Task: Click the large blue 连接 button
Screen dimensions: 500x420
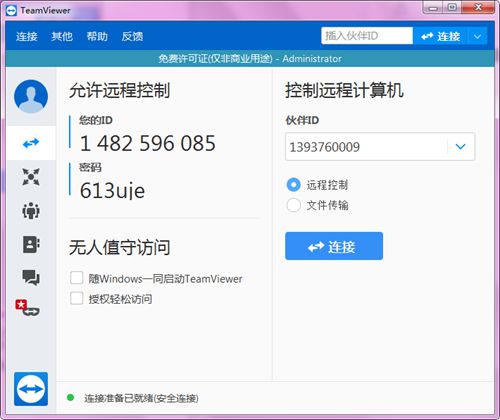Action: click(334, 246)
